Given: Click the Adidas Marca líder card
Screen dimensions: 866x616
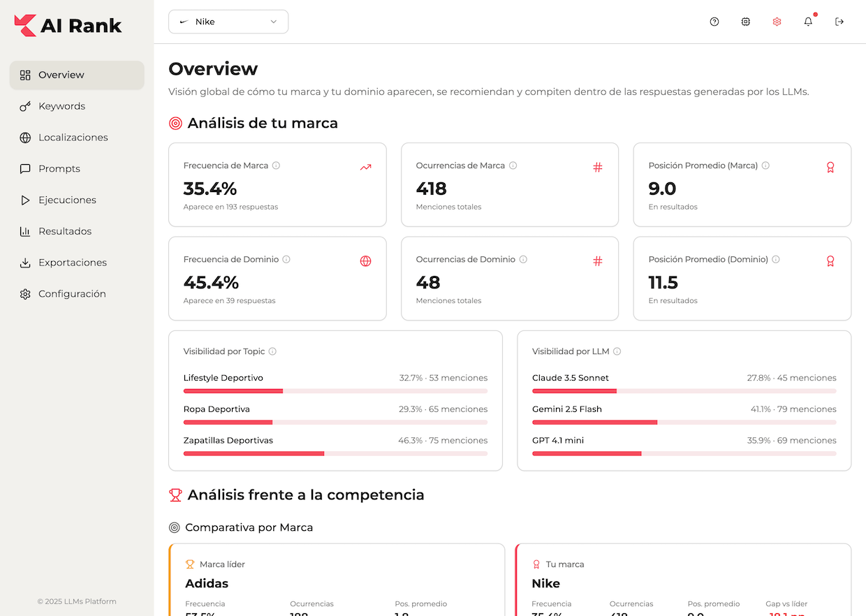Looking at the screenshot, I should pos(336,580).
